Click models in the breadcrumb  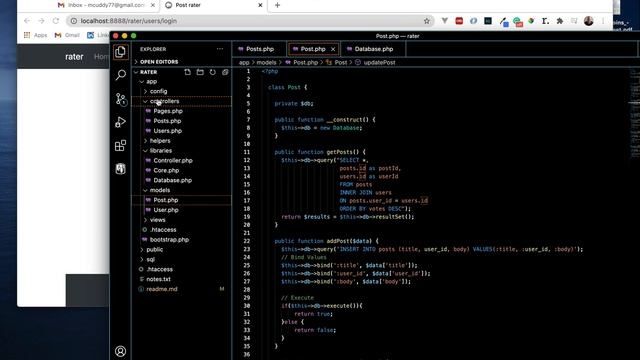click(266, 62)
